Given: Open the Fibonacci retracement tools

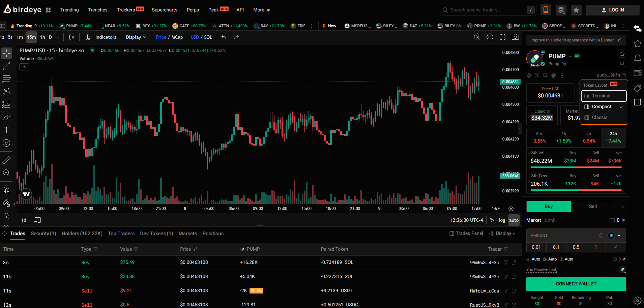Looking at the screenshot, I should (6, 79).
